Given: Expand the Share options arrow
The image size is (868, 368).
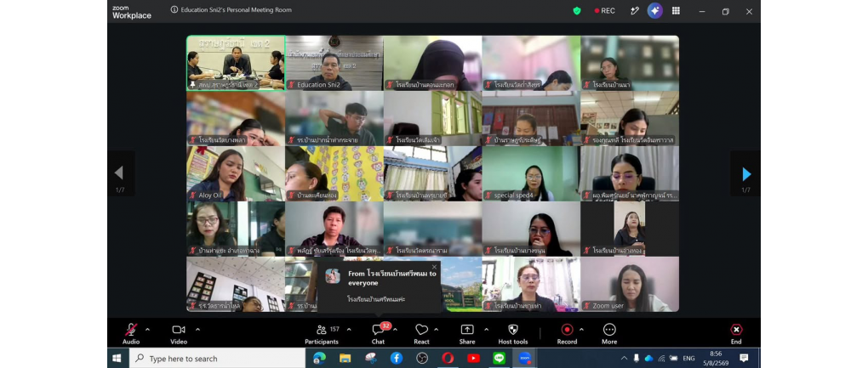Looking at the screenshot, I should pos(486,329).
